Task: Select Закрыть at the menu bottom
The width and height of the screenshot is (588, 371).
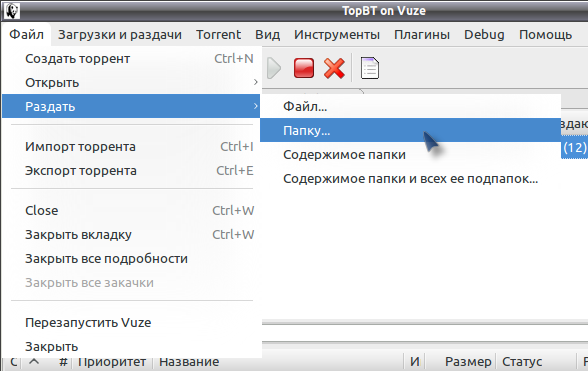Action: pyautogui.click(x=131, y=346)
